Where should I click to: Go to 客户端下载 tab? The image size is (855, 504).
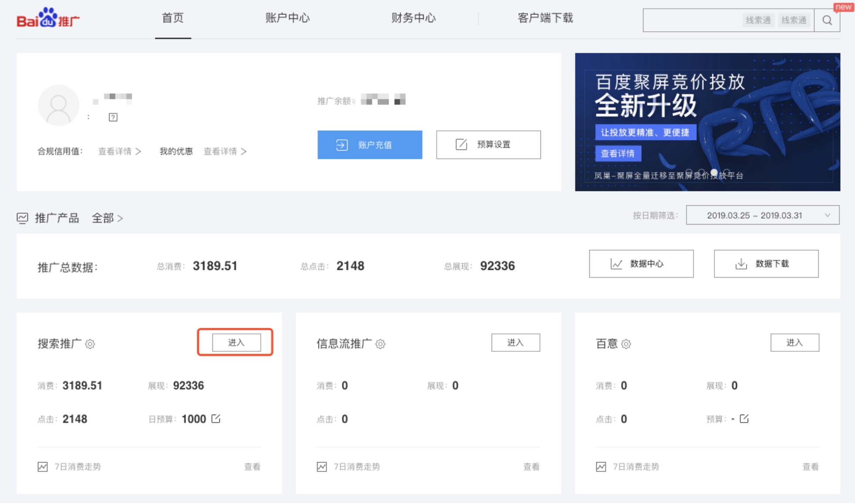545,18
